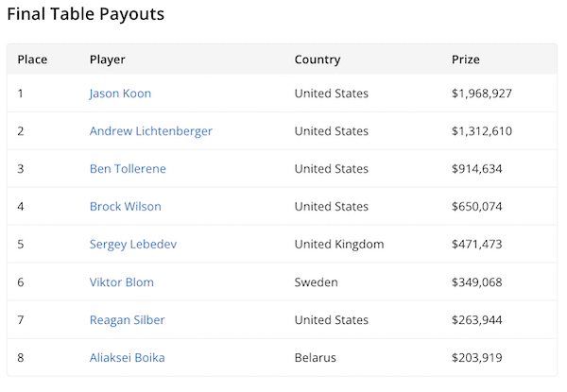
Task: Click the Prize column header
Action: 466,60
